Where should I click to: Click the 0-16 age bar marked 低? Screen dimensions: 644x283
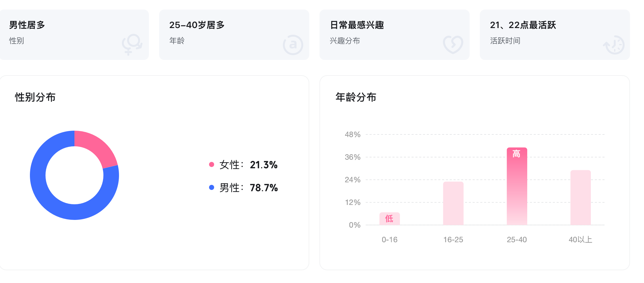[389, 219]
